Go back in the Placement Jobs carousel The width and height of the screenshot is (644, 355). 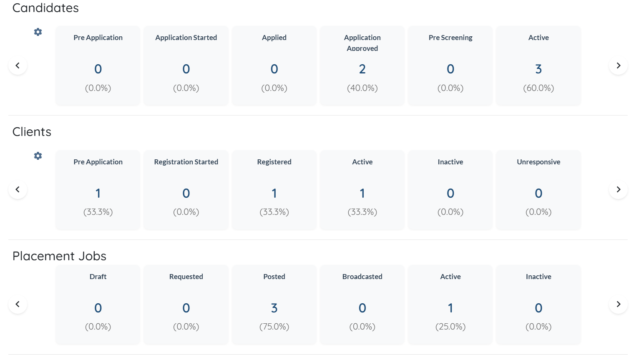coord(18,304)
